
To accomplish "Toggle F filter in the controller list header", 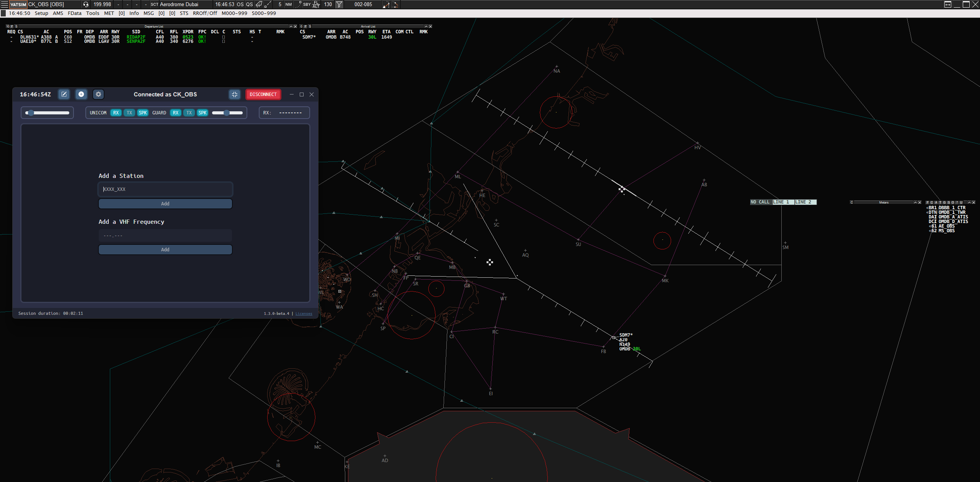I will click(928, 202).
